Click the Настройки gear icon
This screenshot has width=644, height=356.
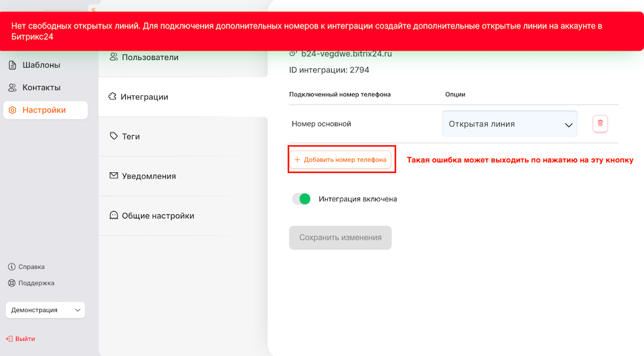(12, 110)
